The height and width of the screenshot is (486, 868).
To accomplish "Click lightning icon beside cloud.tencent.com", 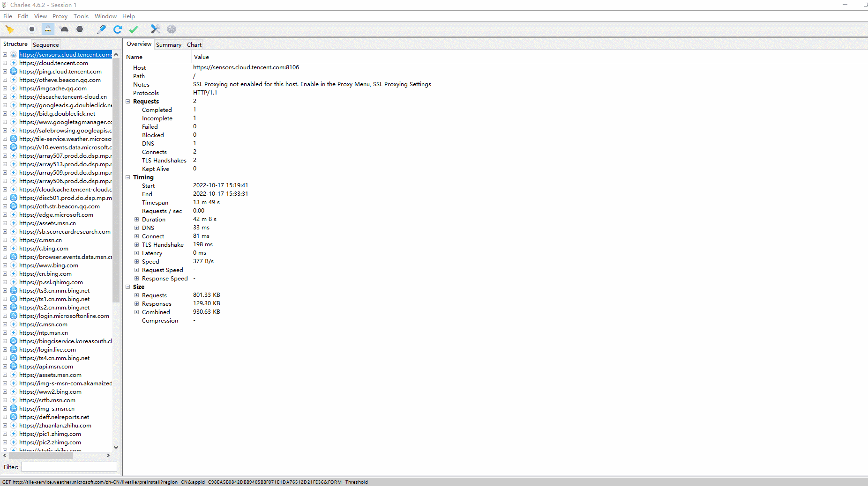I will (x=14, y=63).
